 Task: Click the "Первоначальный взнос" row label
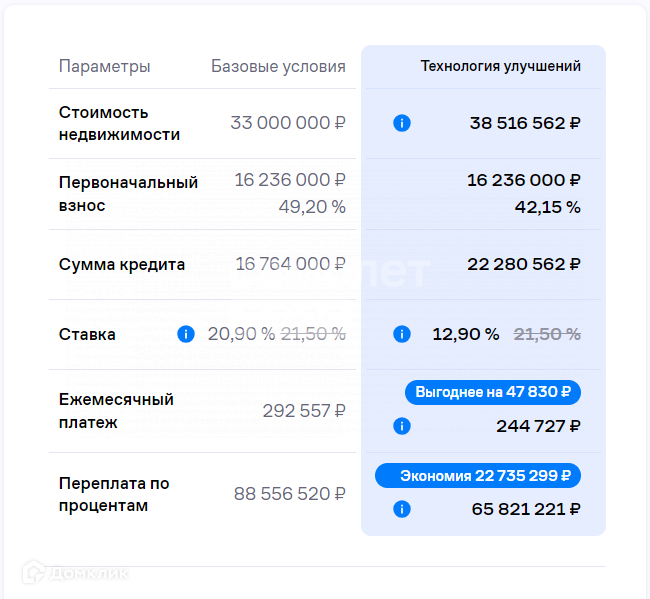tap(128, 194)
